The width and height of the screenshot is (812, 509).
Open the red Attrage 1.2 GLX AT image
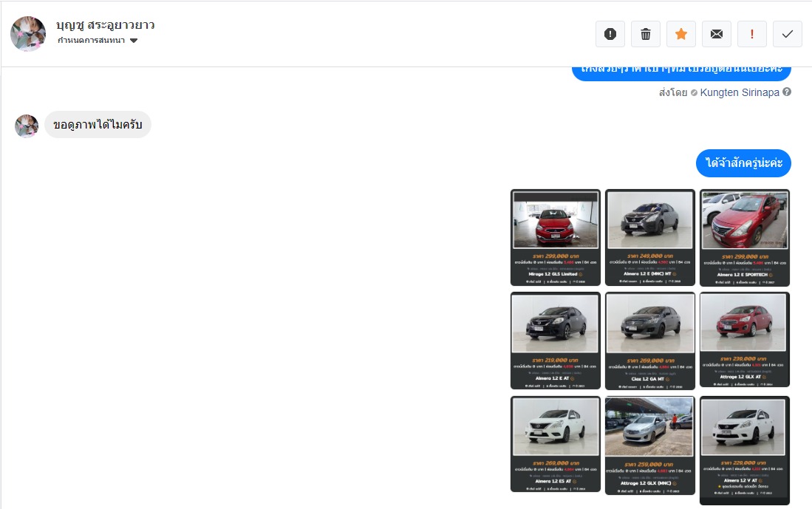[744, 339]
